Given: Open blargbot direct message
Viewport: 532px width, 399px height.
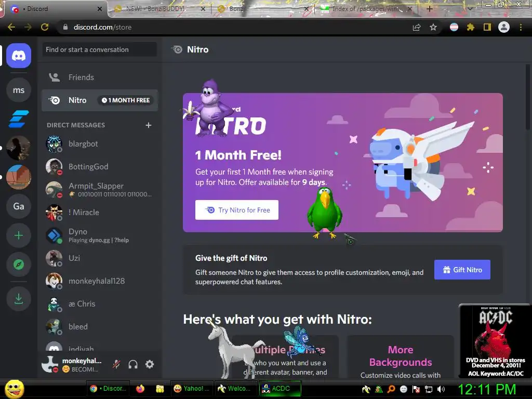Looking at the screenshot, I should coord(100,144).
